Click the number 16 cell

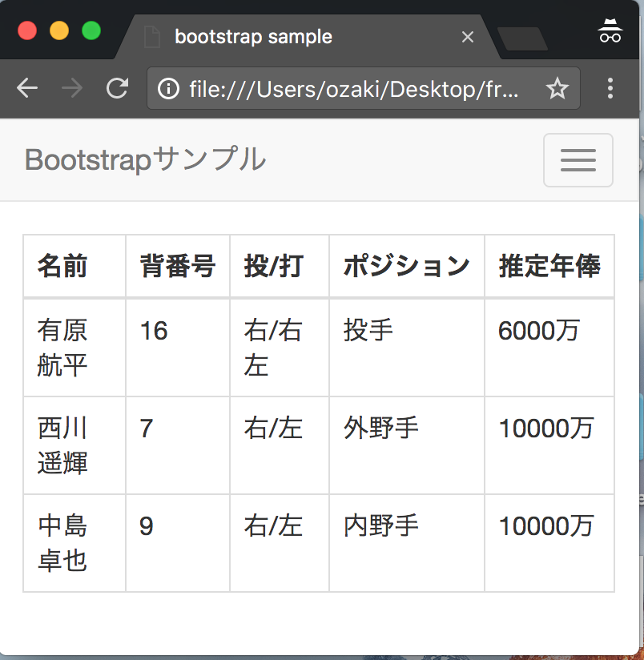point(178,348)
